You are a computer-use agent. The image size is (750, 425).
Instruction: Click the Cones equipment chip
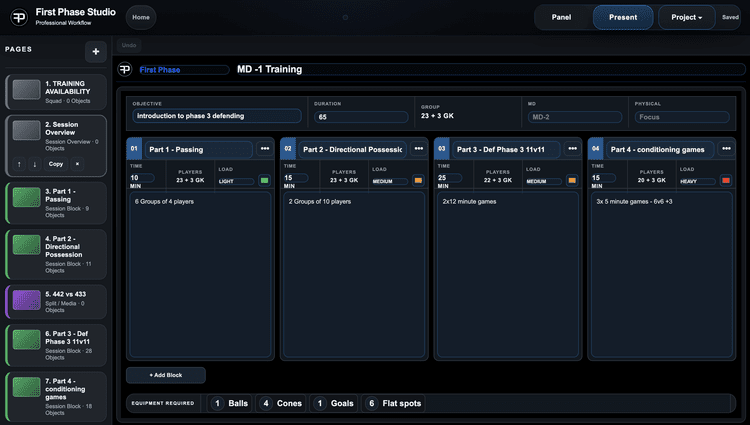click(281, 403)
